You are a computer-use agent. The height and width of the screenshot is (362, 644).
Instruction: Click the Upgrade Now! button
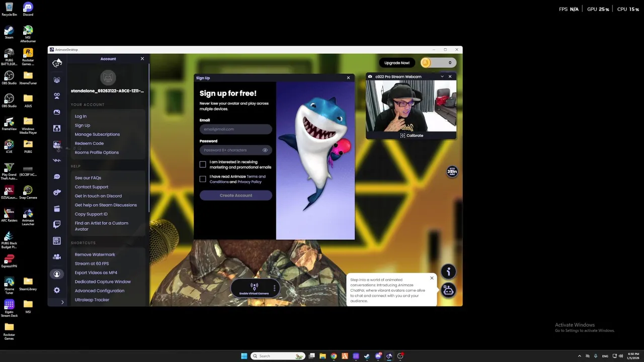pyautogui.click(x=397, y=63)
